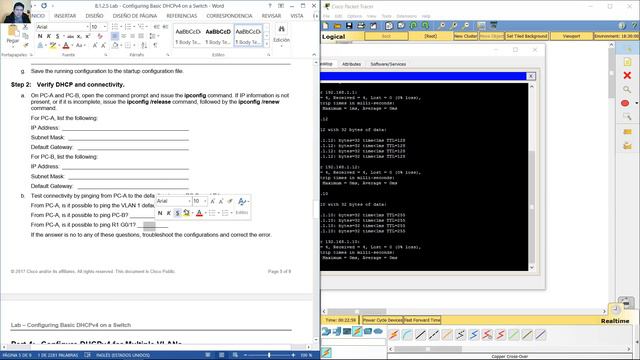Click the Open folder icon in Packet Tracer
This screenshot has height=360, width=640.
pyautogui.click(x=337, y=26)
